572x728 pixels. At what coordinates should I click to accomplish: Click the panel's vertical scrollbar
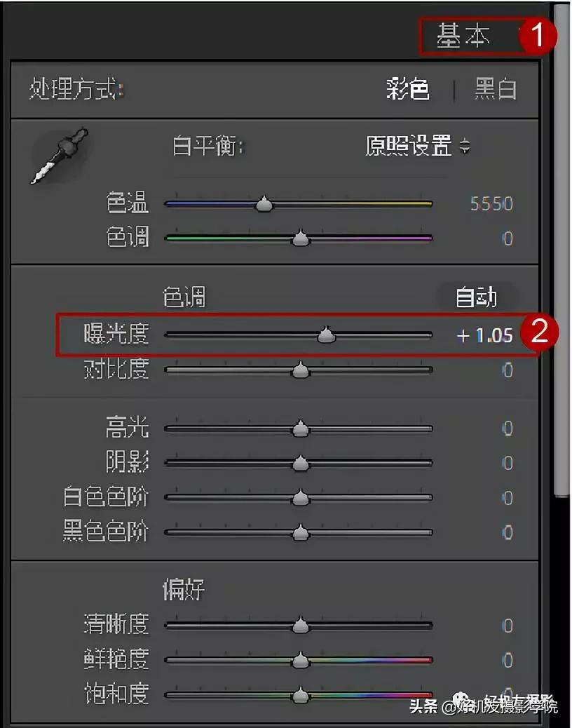[x=561, y=250]
